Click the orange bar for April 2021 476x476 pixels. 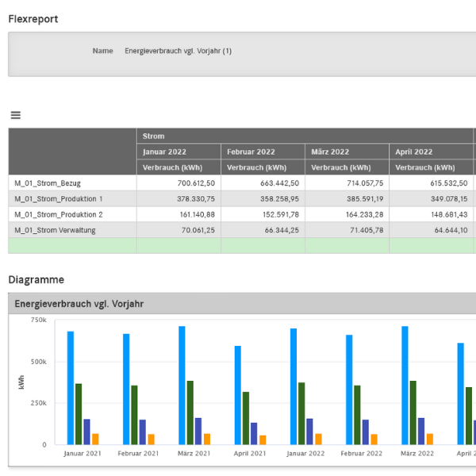(263, 440)
